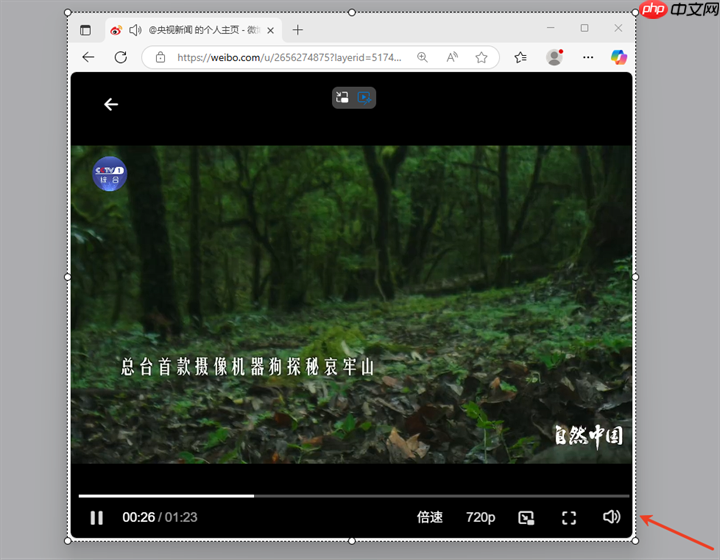View site information lock icon
The height and width of the screenshot is (560, 720).
coord(160,57)
